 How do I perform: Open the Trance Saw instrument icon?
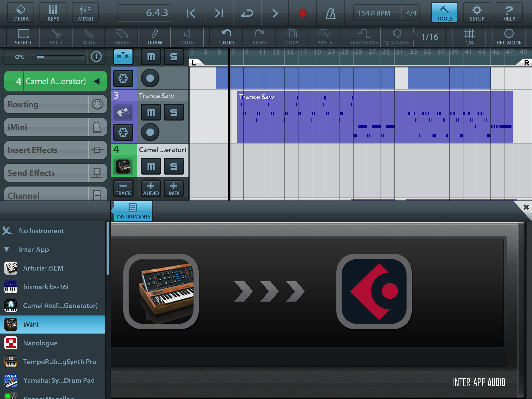[123, 112]
